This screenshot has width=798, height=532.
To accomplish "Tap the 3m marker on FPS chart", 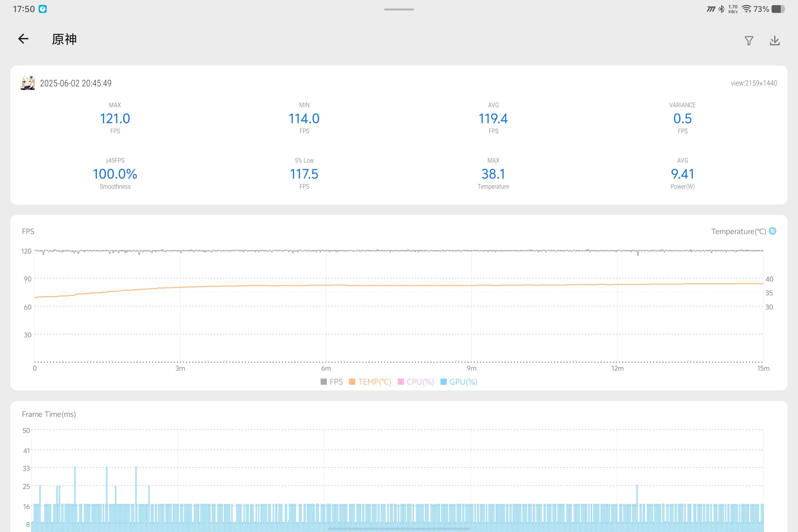I will 180,368.
